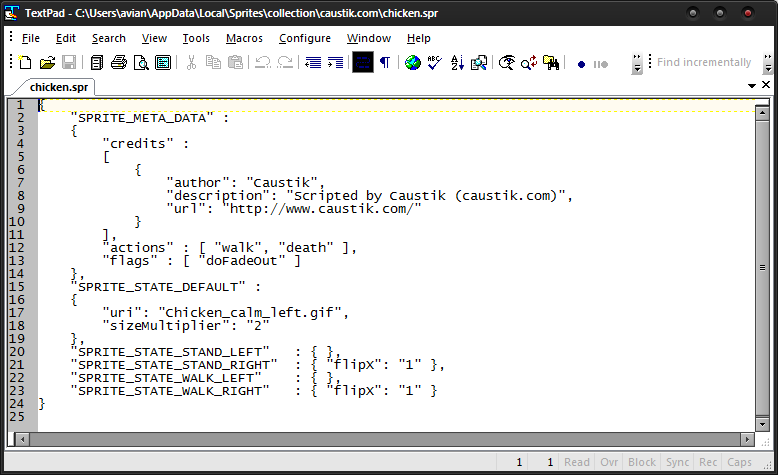Viewport: 778px width, 475px height.
Task: Click the Print icon in toolbar
Action: pyautogui.click(x=119, y=63)
